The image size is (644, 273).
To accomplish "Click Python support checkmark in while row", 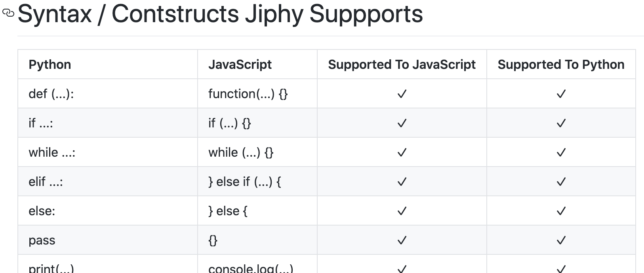I will pos(561,152).
